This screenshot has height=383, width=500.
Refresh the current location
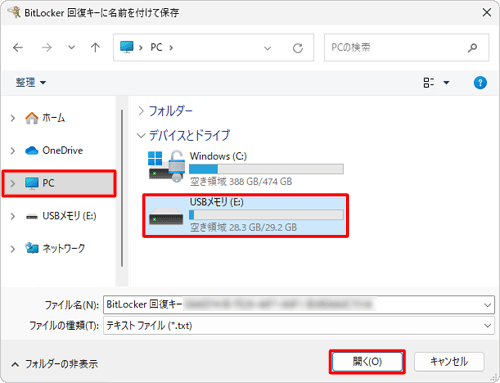(x=298, y=48)
